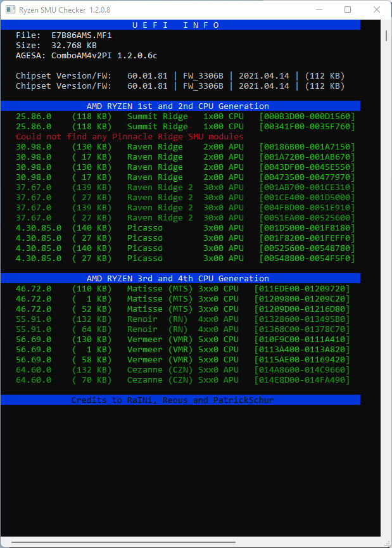Select Picasso address [001D5000-001F8180]
This screenshot has height=548, width=392.
(x=307, y=228)
